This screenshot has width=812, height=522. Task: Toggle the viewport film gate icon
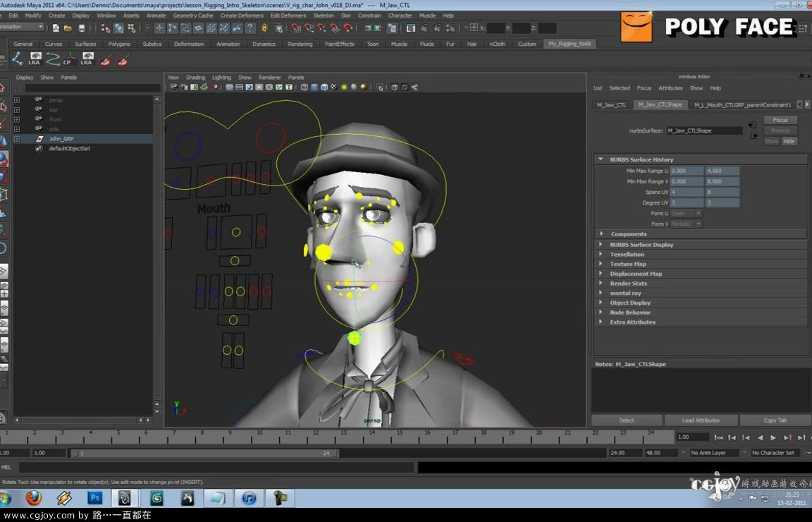pyautogui.click(x=239, y=87)
